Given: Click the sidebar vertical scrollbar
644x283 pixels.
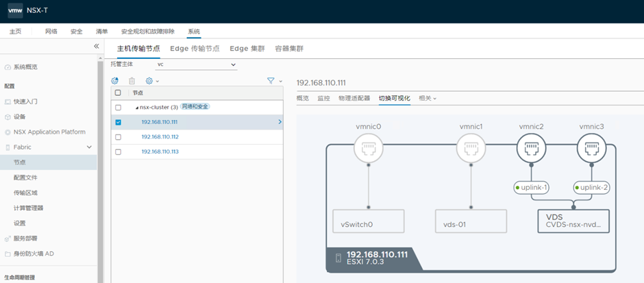Looking at the screenshot, I should click(100, 173).
